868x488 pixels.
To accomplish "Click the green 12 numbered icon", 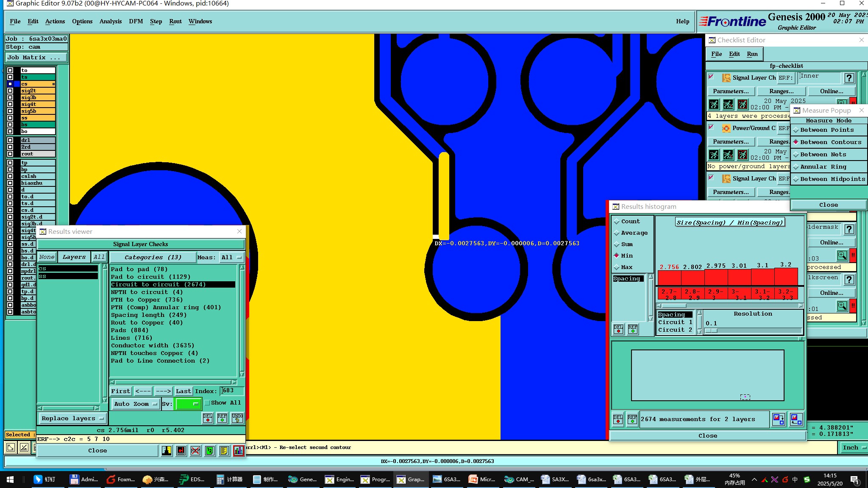I will [210, 451].
